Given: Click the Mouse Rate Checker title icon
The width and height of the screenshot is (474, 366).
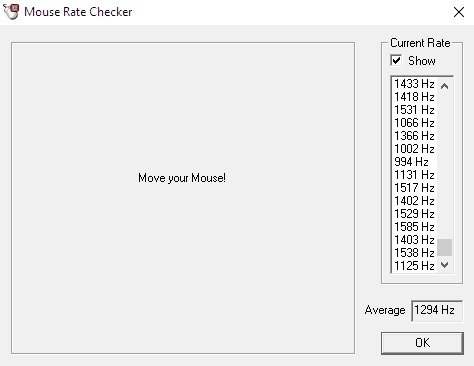Looking at the screenshot, I should [x=11, y=12].
